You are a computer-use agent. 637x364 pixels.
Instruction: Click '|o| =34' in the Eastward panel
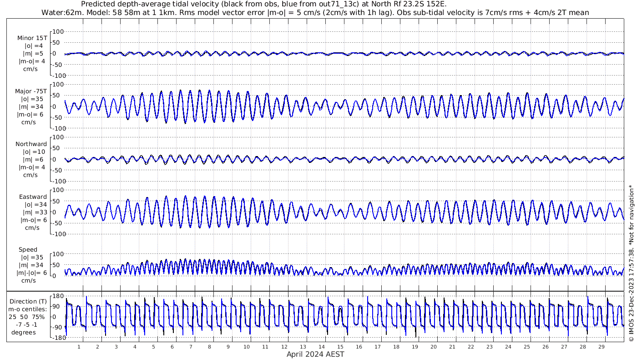[x=35, y=204]
